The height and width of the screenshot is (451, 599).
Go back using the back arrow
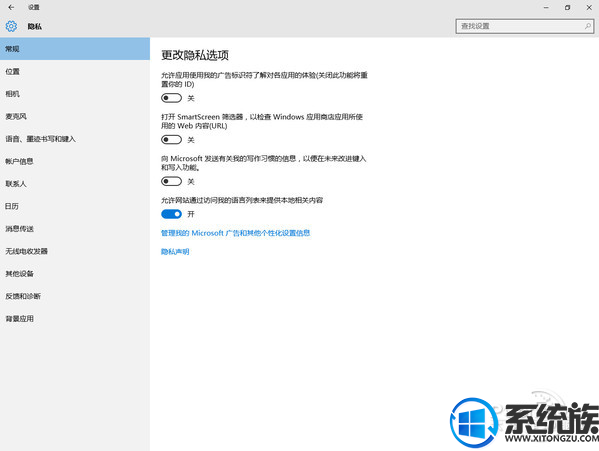(11, 7)
